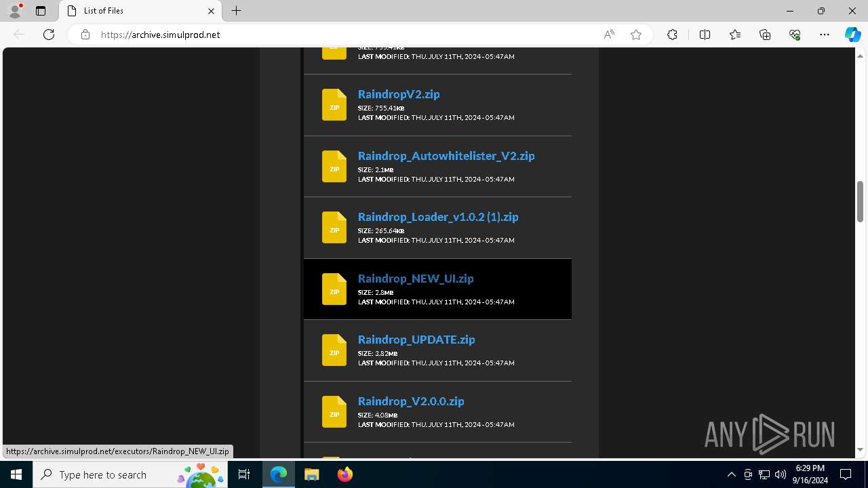Open the browser profile icon

15,11
